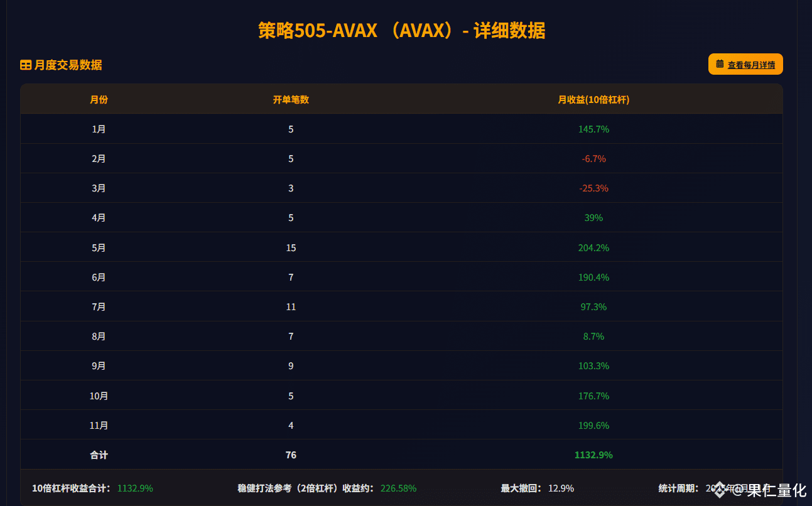812x506 pixels.
Task: Click the 合计 total row label
Action: 99,455
